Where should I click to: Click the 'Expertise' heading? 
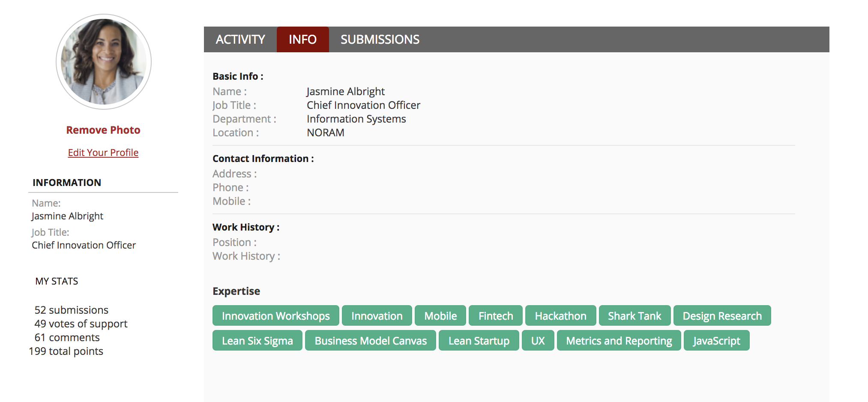pos(236,291)
